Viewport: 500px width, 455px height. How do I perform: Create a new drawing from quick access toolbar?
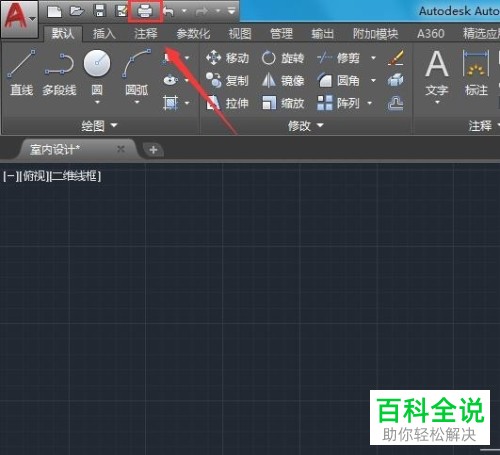[54, 11]
